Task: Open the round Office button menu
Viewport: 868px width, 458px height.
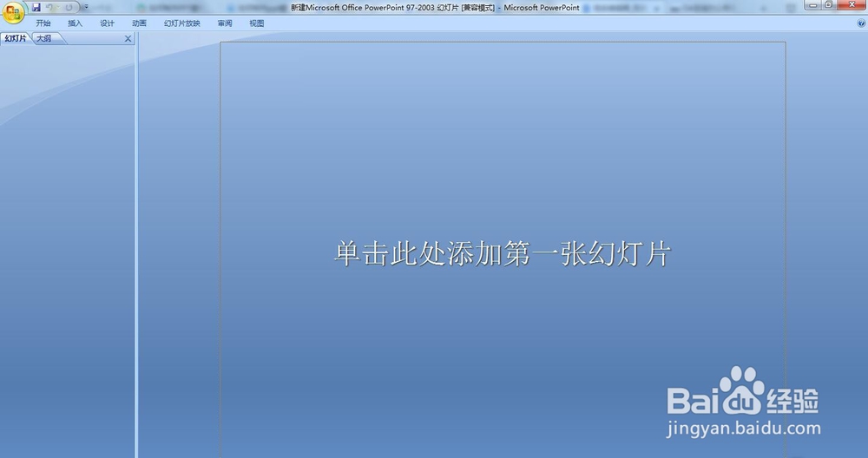Action: point(13,12)
